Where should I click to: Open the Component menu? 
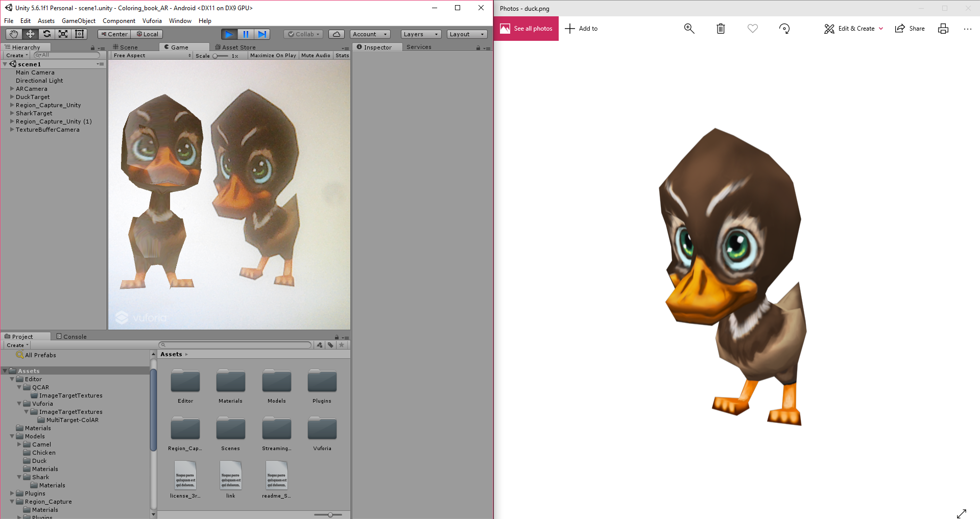(x=119, y=21)
